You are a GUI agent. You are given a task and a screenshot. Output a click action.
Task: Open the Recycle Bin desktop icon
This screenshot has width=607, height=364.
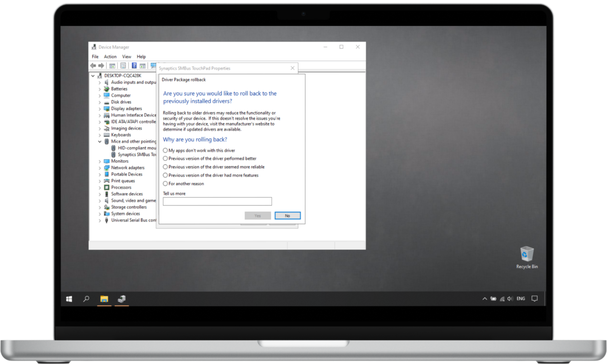point(527,257)
